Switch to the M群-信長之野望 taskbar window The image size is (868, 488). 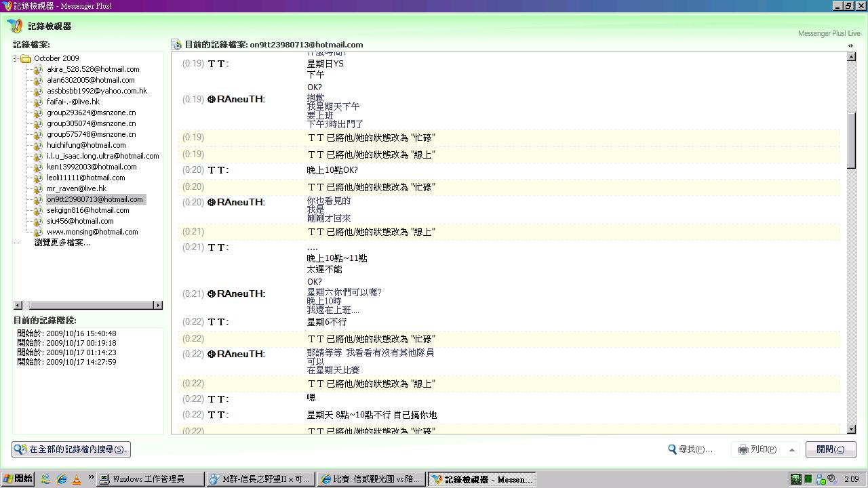point(260,479)
